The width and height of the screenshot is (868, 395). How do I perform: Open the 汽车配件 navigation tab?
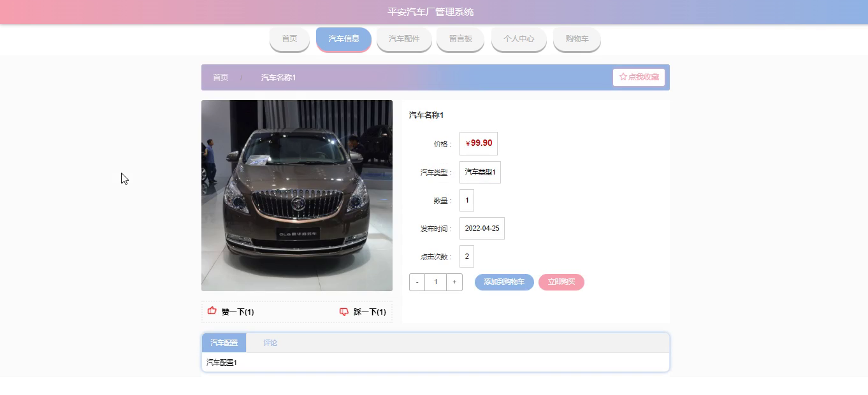(404, 39)
